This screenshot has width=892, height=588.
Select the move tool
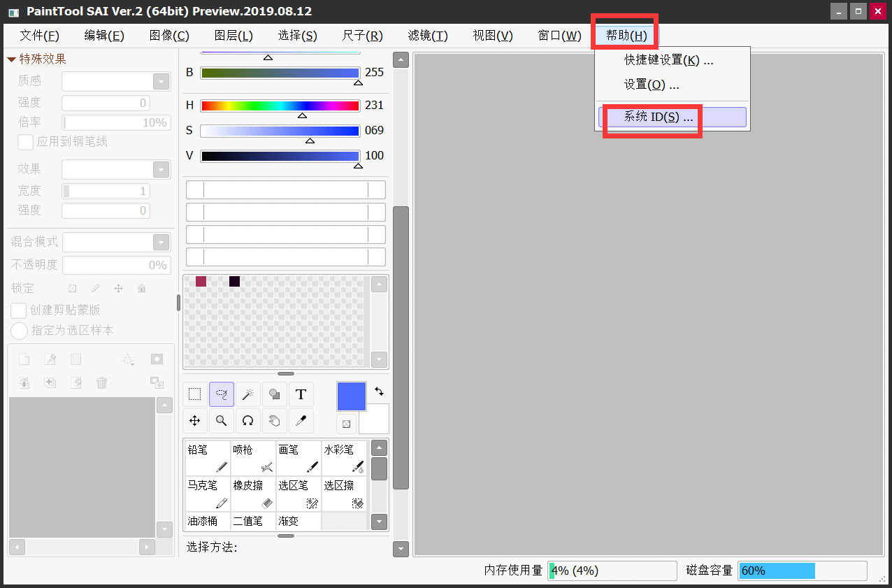click(x=195, y=421)
